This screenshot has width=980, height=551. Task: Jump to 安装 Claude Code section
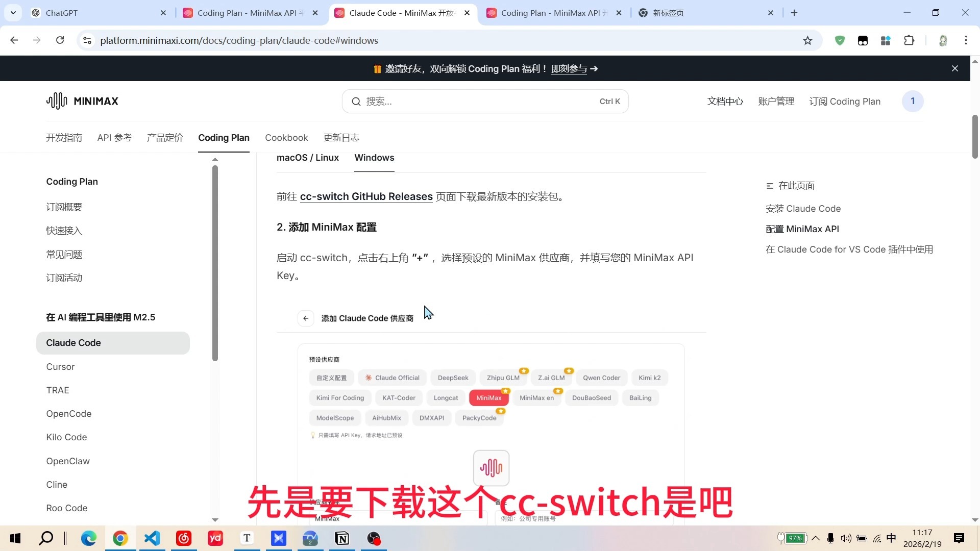tap(803, 209)
